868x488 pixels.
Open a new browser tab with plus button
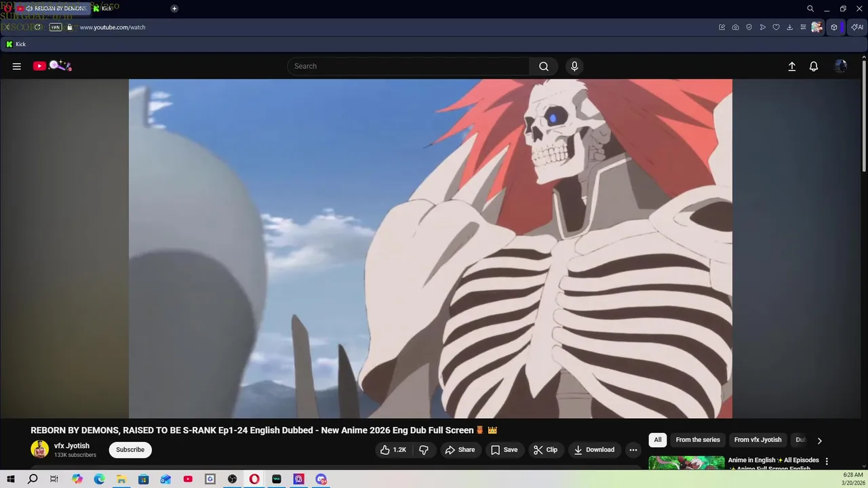[x=174, y=8]
